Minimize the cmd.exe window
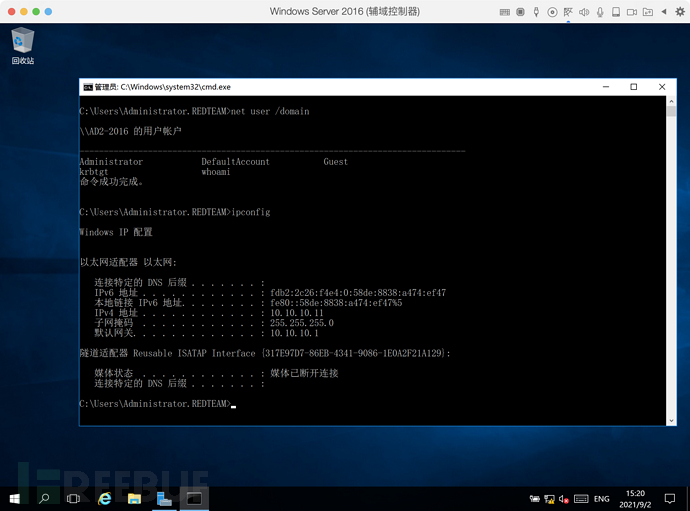690x511 pixels. (606, 87)
